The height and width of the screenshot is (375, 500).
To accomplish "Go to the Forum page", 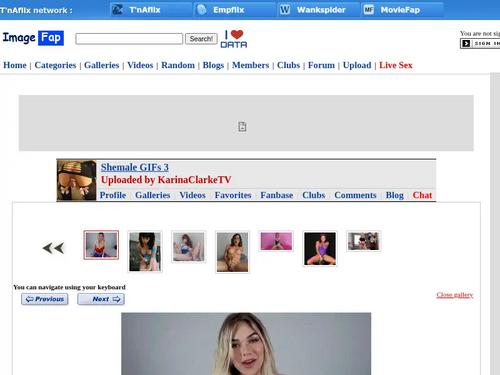I will [x=321, y=65].
